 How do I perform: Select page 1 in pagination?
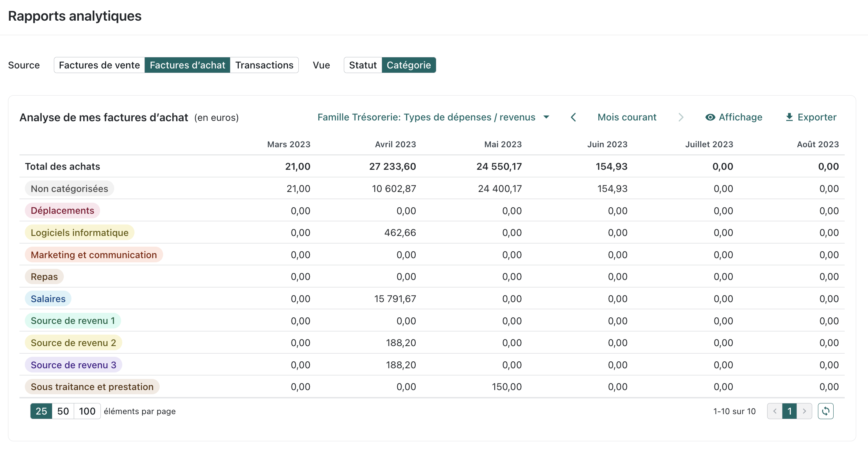point(790,411)
